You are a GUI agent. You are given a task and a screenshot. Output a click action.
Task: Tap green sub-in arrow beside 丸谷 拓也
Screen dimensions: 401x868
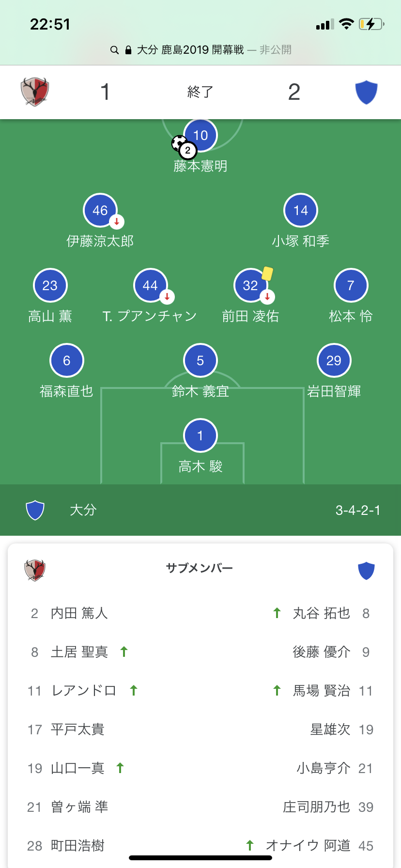click(277, 613)
